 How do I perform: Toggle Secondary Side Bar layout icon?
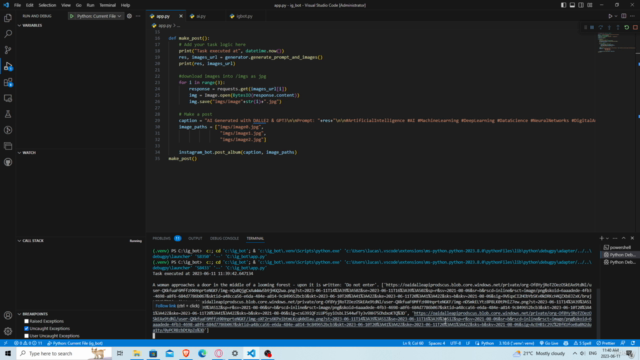click(581, 5)
